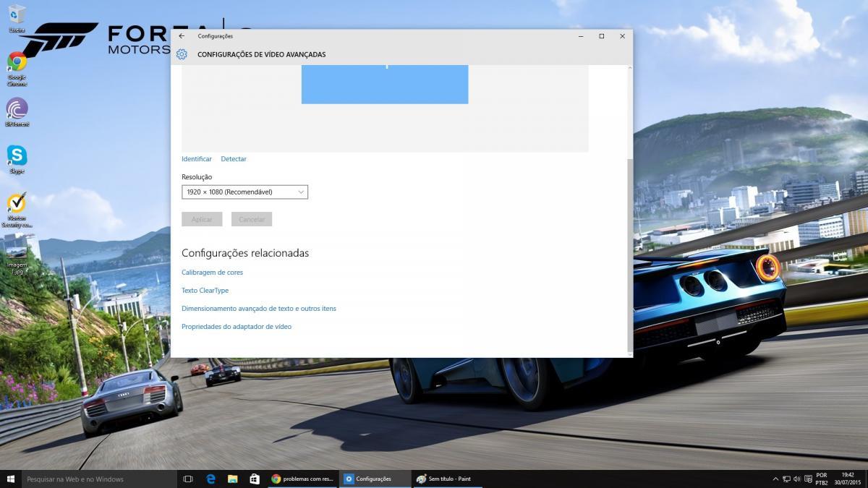Image resolution: width=868 pixels, height=488 pixels.
Task: Open File Explorer from the taskbar
Action: 232,479
